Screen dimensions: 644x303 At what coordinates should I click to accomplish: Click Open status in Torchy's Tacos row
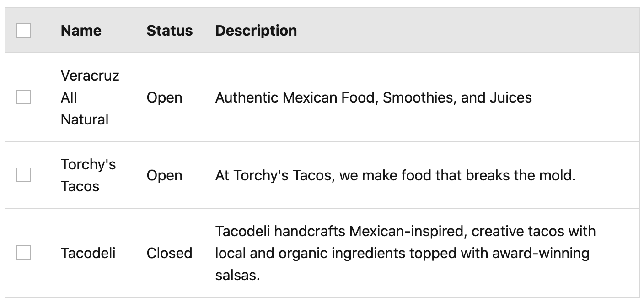[164, 176]
